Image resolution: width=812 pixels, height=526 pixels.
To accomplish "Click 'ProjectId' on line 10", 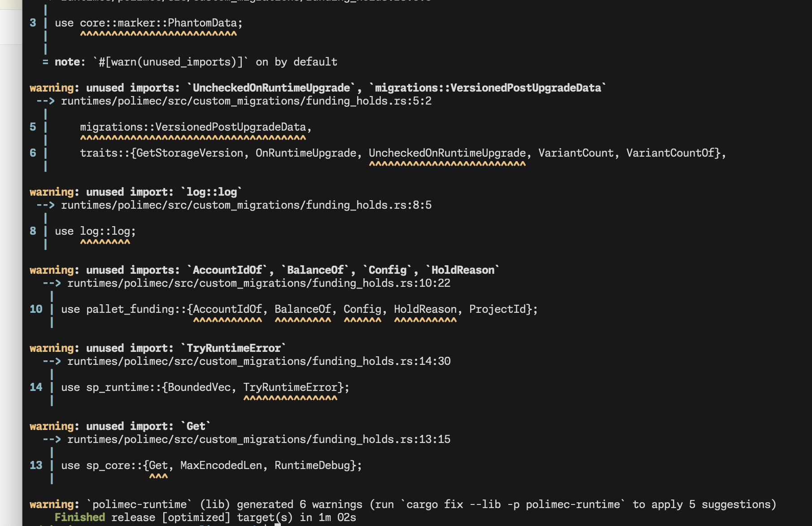I will tap(498, 309).
